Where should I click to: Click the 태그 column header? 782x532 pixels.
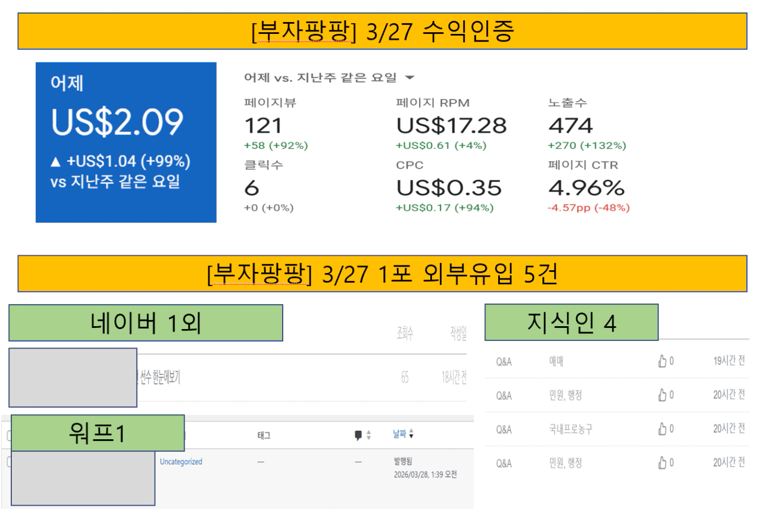[x=264, y=436]
